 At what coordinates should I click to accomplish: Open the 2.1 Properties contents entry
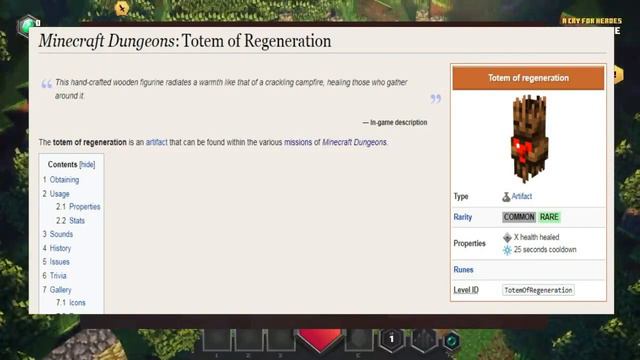[84, 207]
